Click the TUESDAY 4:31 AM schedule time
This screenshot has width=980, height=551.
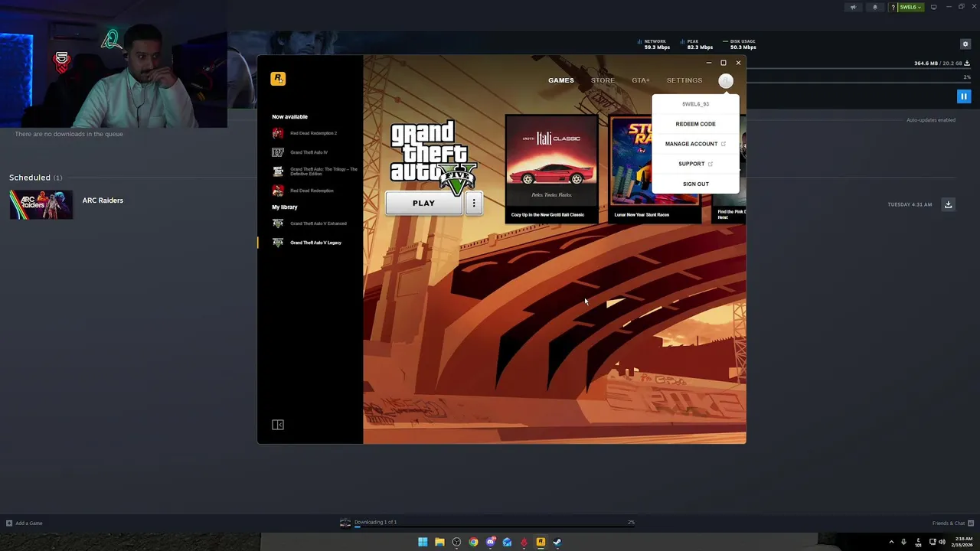[910, 205]
